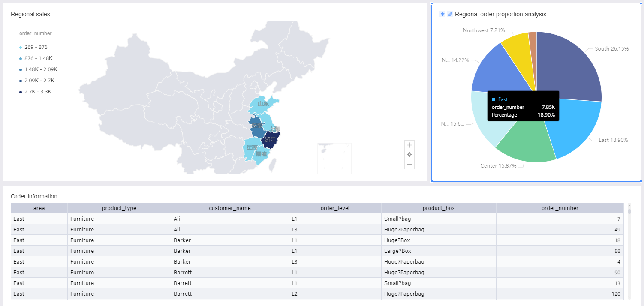
Task: Select the medium blue 14.22% pie slice
Action: click(497, 71)
